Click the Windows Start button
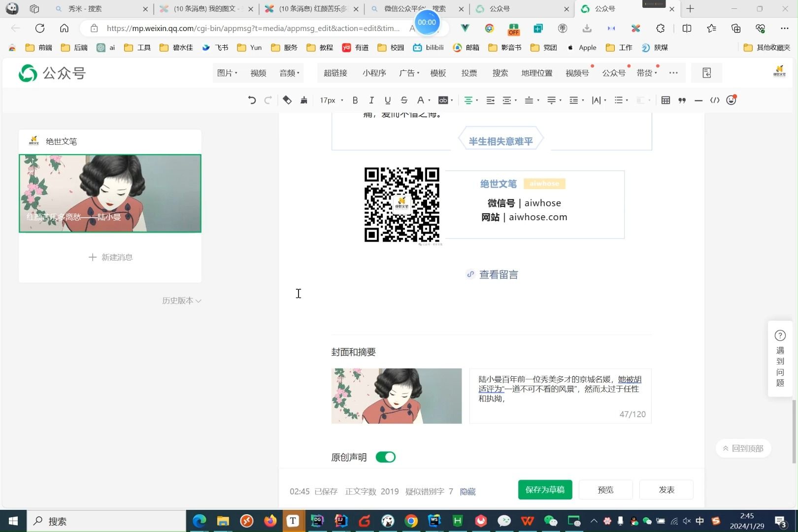This screenshot has height=532, width=798. coord(13,521)
